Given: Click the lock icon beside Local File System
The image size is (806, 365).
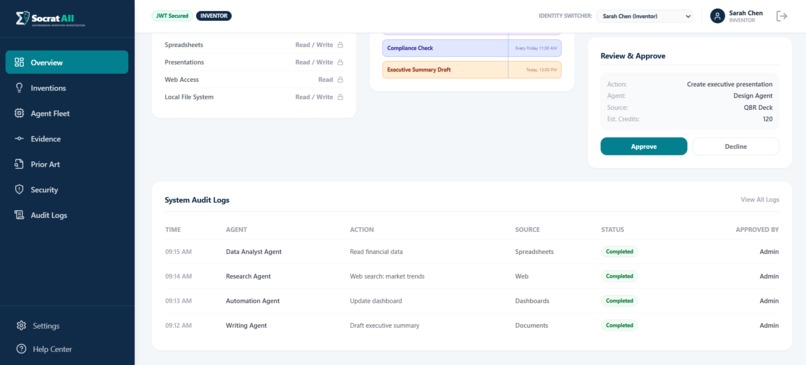Looking at the screenshot, I should 340,97.
